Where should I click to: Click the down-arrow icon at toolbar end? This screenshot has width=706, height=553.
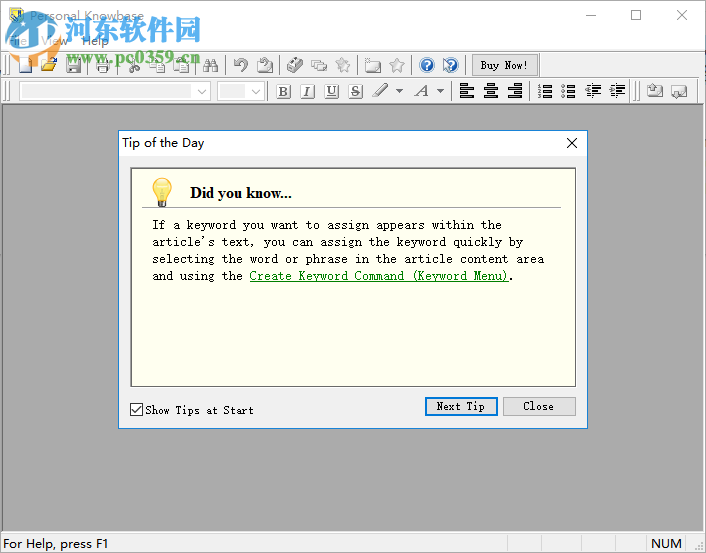[x=679, y=91]
